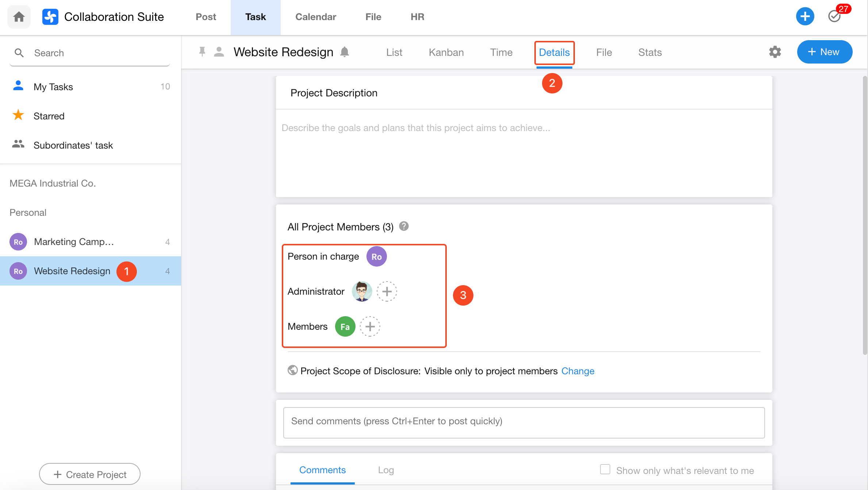Collapse the Personal projects section
The width and height of the screenshot is (868, 490).
[28, 213]
